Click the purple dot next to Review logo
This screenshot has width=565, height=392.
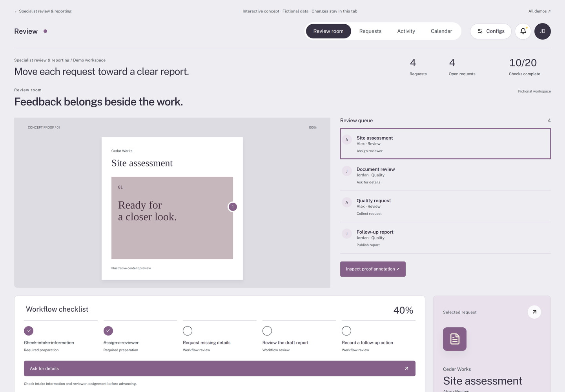point(46,31)
